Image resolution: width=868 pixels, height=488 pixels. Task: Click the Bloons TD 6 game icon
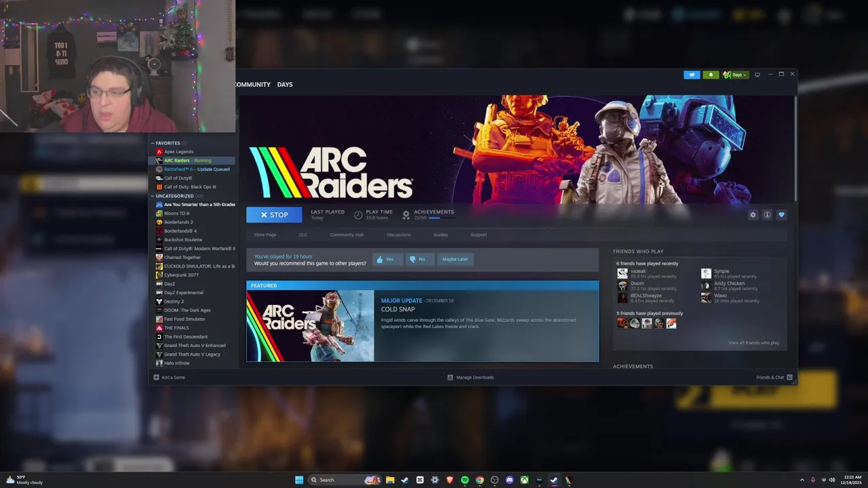coord(159,213)
